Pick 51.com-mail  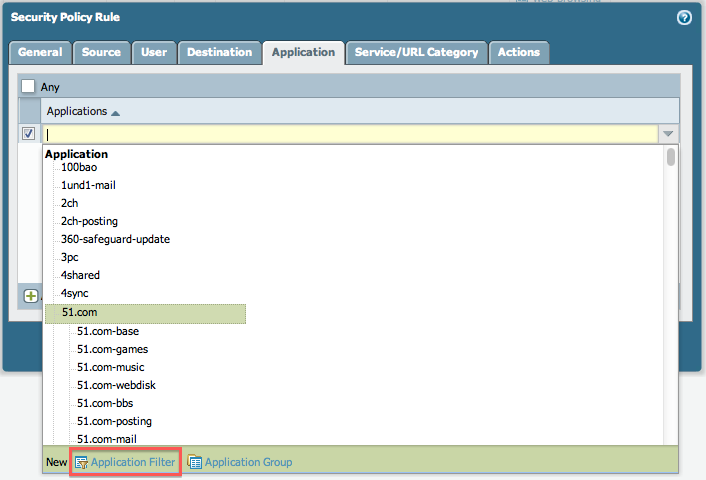coord(107,439)
